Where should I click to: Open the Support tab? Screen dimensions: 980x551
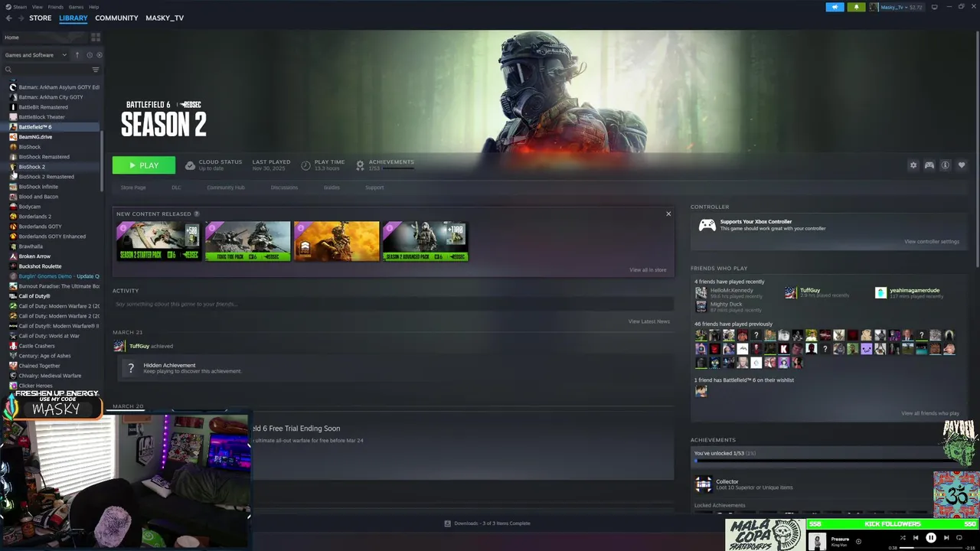tap(374, 187)
